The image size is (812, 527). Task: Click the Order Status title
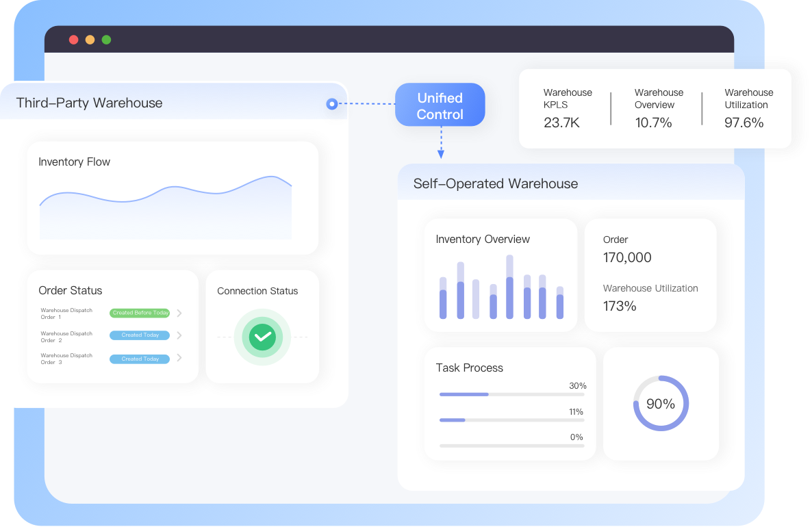point(71,290)
